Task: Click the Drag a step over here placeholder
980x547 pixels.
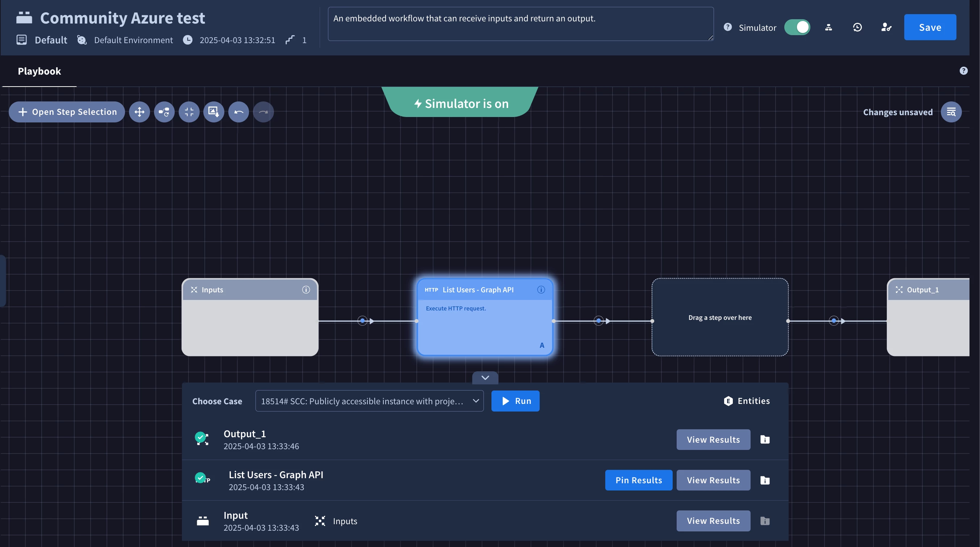Action: pos(720,317)
